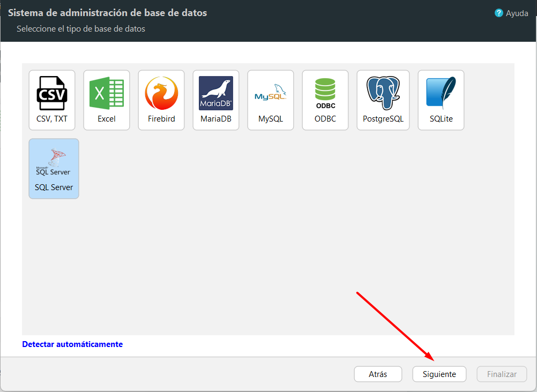
Task: Click the MariaDB caption text under the logo
Action: pyautogui.click(x=216, y=119)
